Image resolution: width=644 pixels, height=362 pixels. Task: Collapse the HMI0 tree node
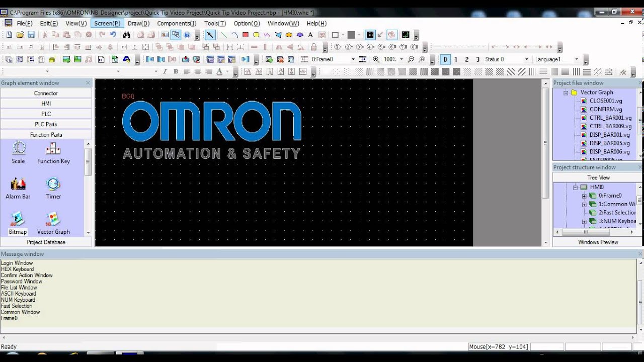pyautogui.click(x=575, y=187)
